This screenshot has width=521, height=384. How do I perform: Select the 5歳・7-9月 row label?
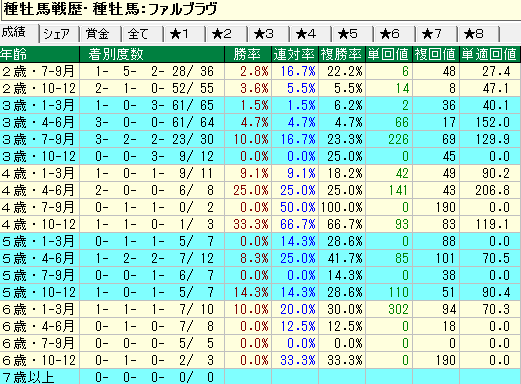39,275
